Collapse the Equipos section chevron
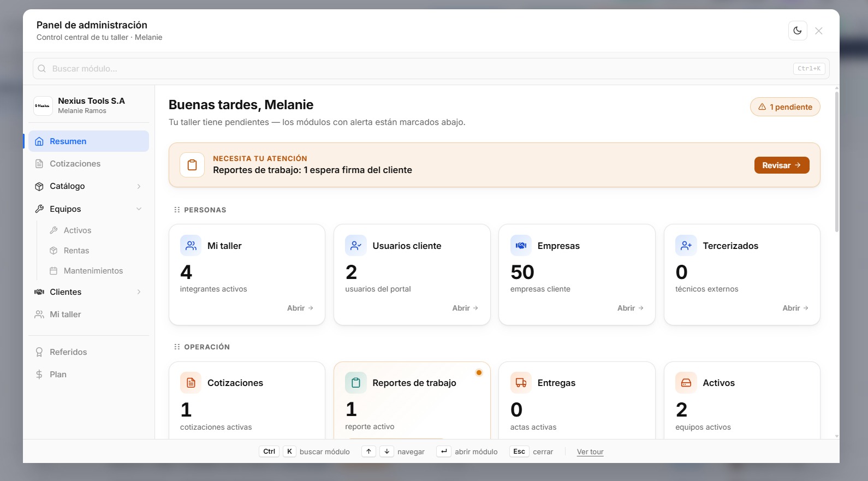The width and height of the screenshot is (868, 481). (x=139, y=209)
